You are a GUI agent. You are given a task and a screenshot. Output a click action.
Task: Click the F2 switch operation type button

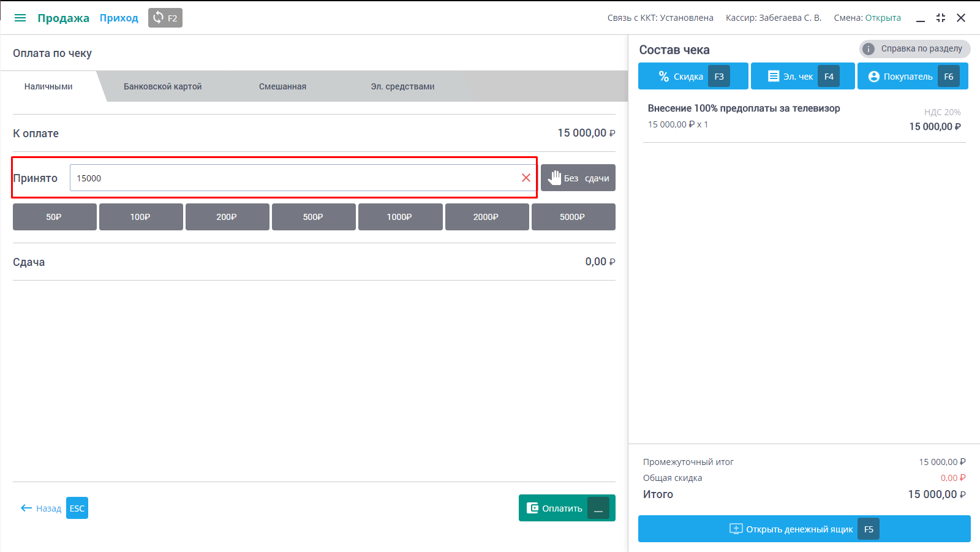tap(165, 18)
